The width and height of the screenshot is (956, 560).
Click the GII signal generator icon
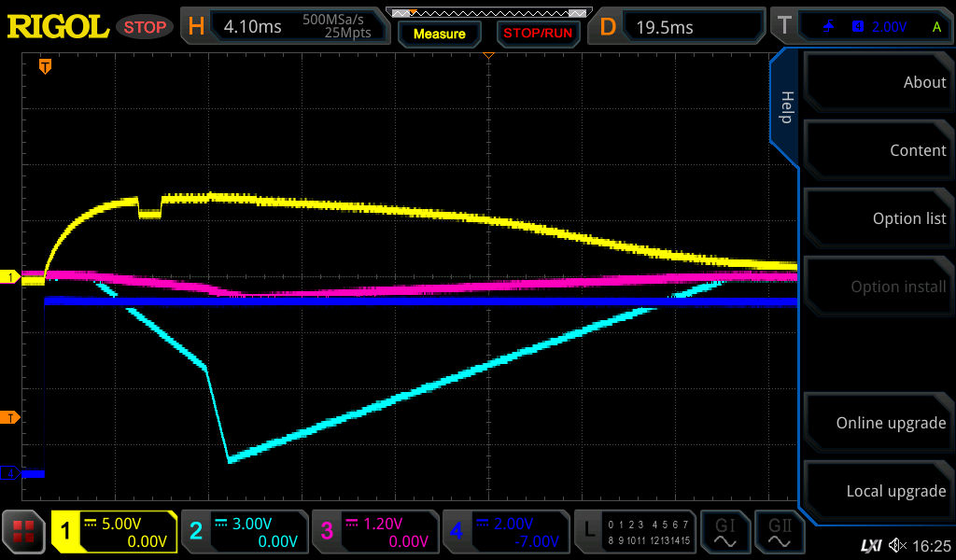(x=780, y=533)
